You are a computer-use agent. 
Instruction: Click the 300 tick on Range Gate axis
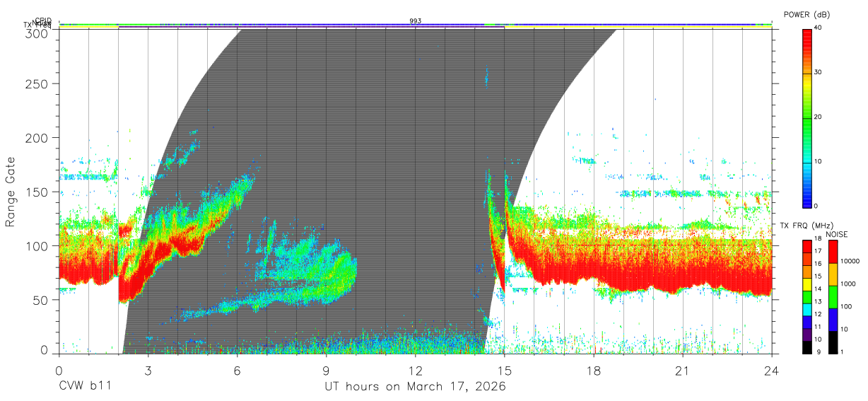[x=37, y=33]
